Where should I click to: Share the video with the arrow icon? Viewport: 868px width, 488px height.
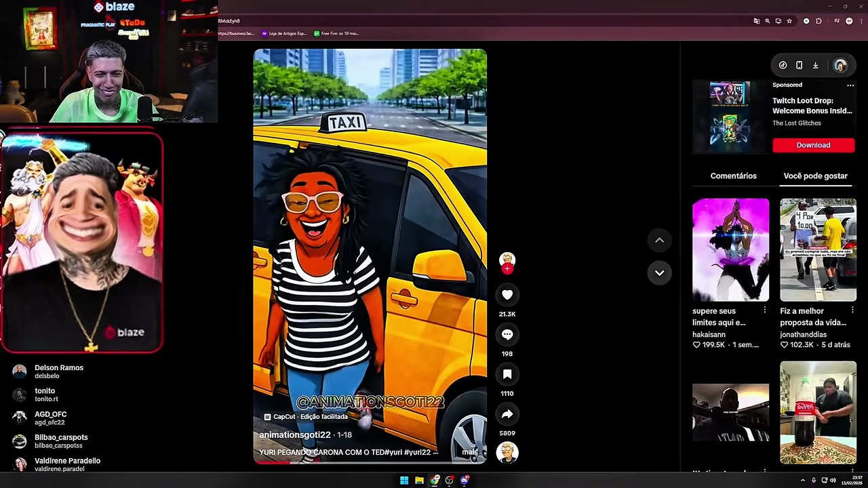507,413
